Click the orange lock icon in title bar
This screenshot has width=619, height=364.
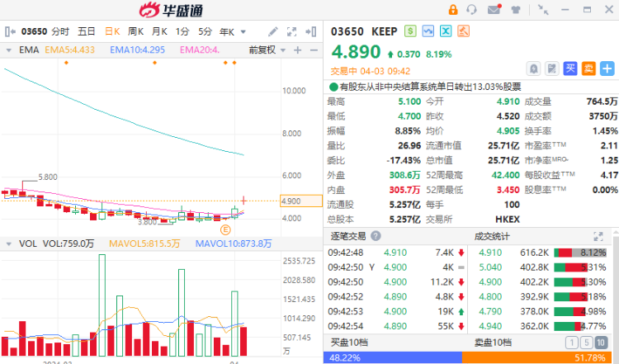pyautogui.click(x=453, y=9)
